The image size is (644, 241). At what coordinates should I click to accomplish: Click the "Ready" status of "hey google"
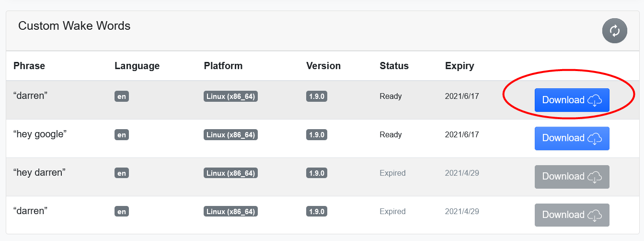(391, 135)
